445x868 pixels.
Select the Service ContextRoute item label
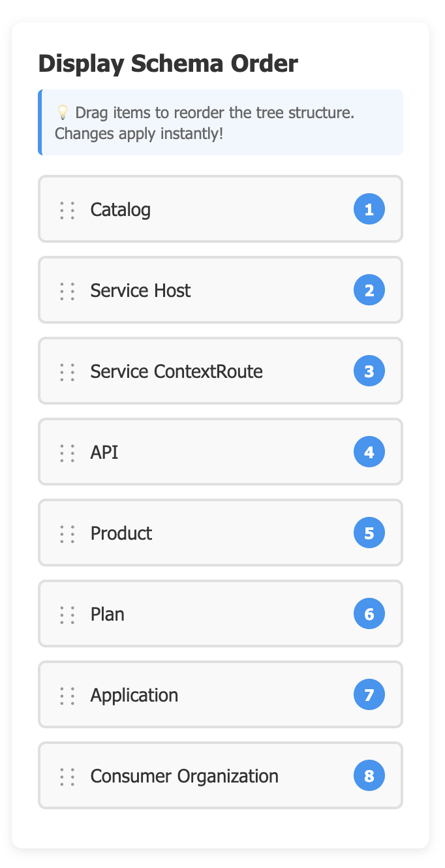pos(176,371)
